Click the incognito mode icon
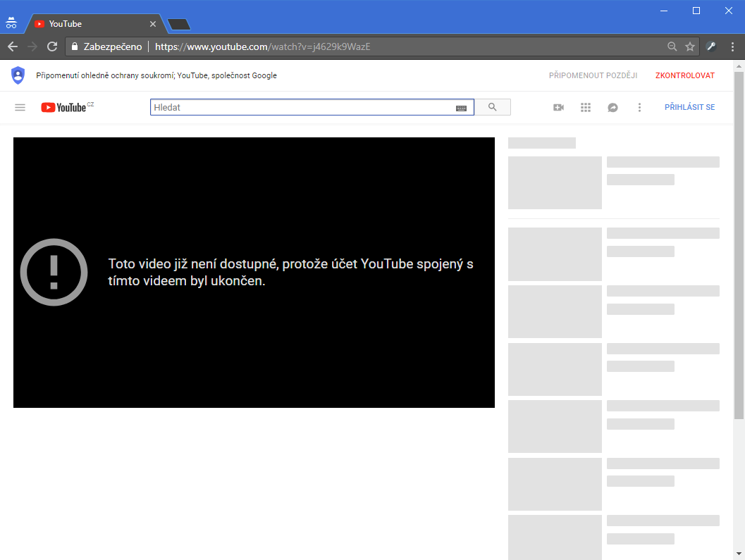Image resolution: width=745 pixels, height=560 pixels. point(11,23)
